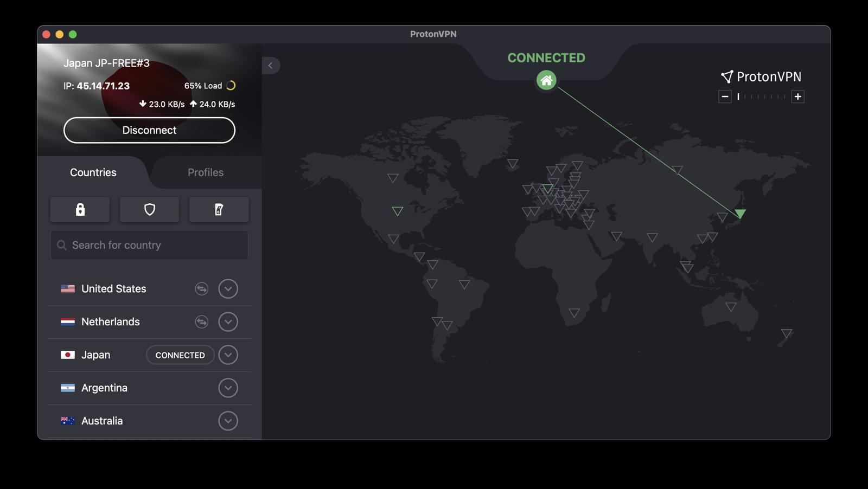The width and height of the screenshot is (868, 489).
Task: Expand the Netherlands server list
Action: [x=228, y=322]
